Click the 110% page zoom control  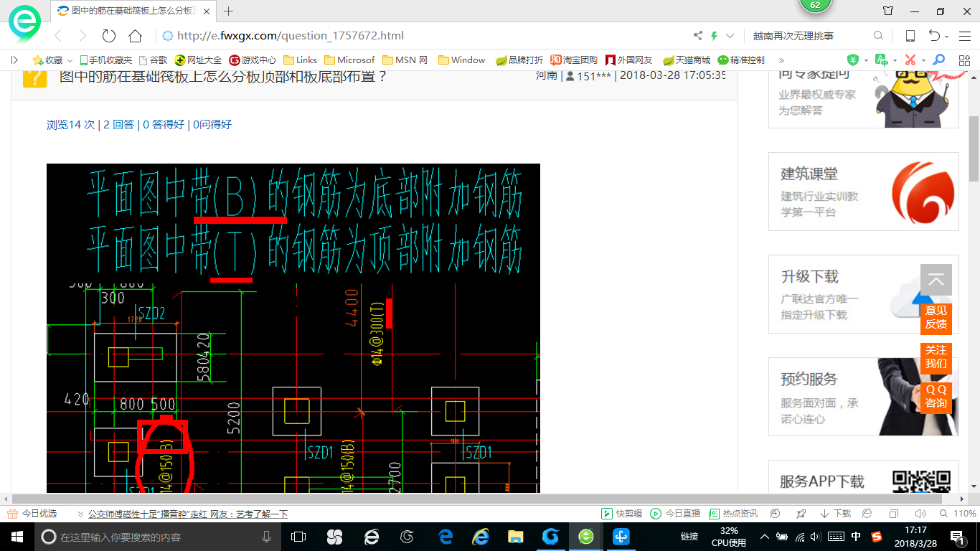[x=959, y=514]
